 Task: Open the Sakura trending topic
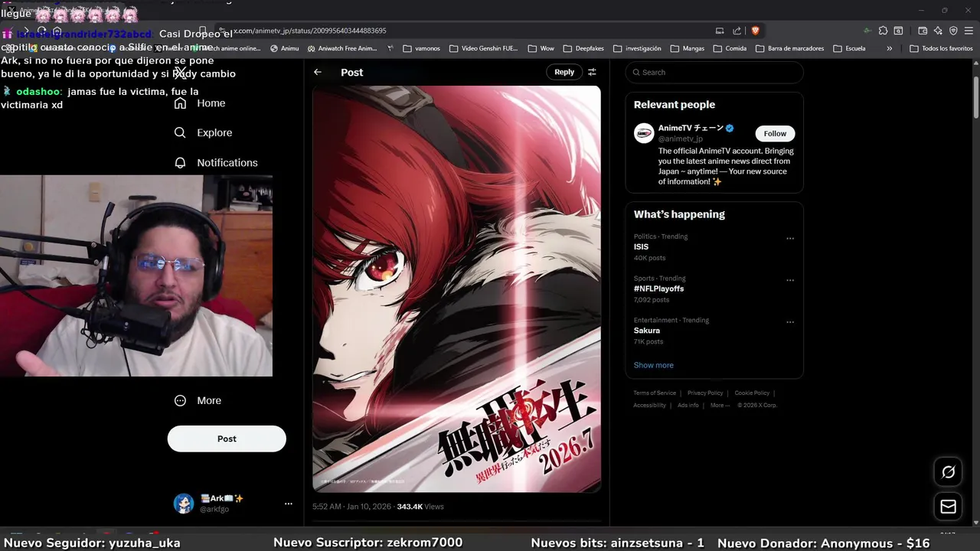tap(647, 331)
